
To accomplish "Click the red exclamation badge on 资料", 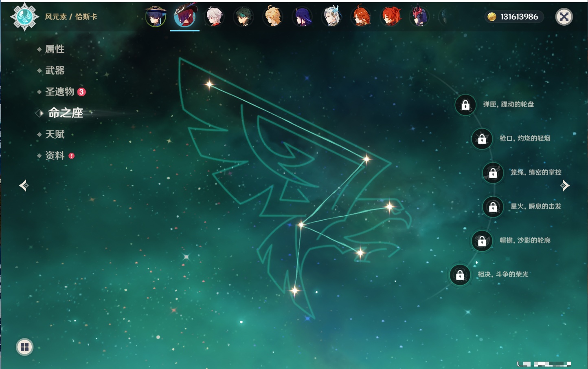I will tap(72, 156).
